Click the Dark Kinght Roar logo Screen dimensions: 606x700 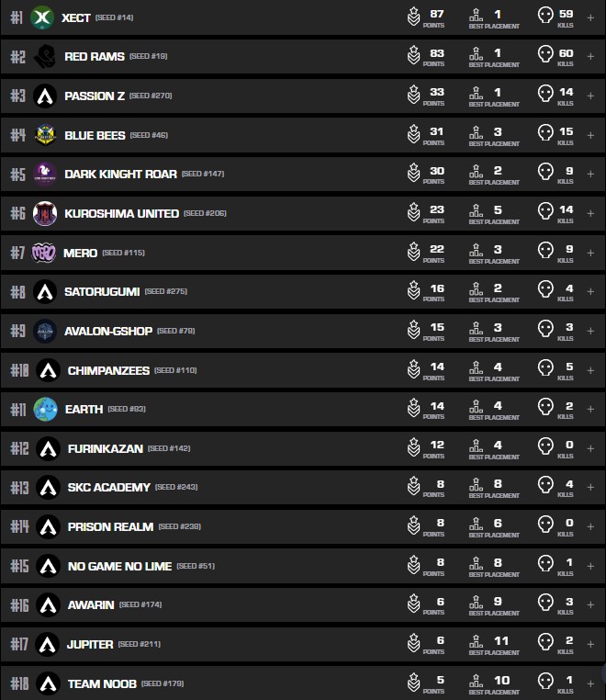coord(46,175)
